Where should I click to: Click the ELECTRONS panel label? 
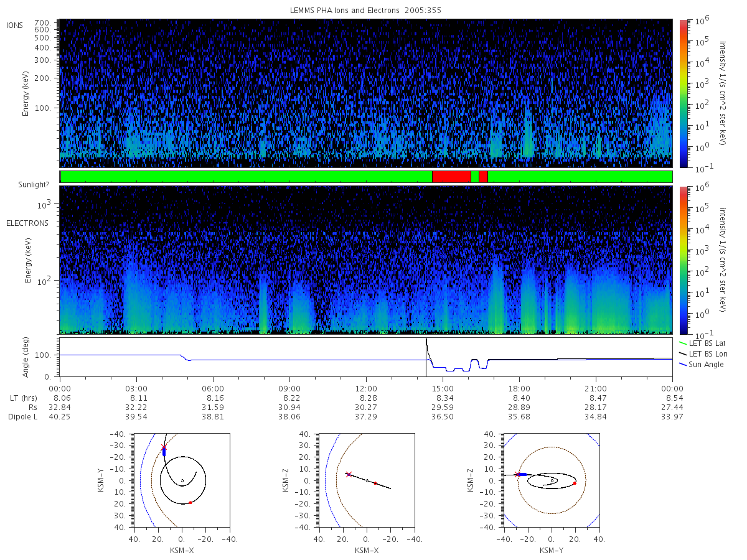(x=27, y=223)
